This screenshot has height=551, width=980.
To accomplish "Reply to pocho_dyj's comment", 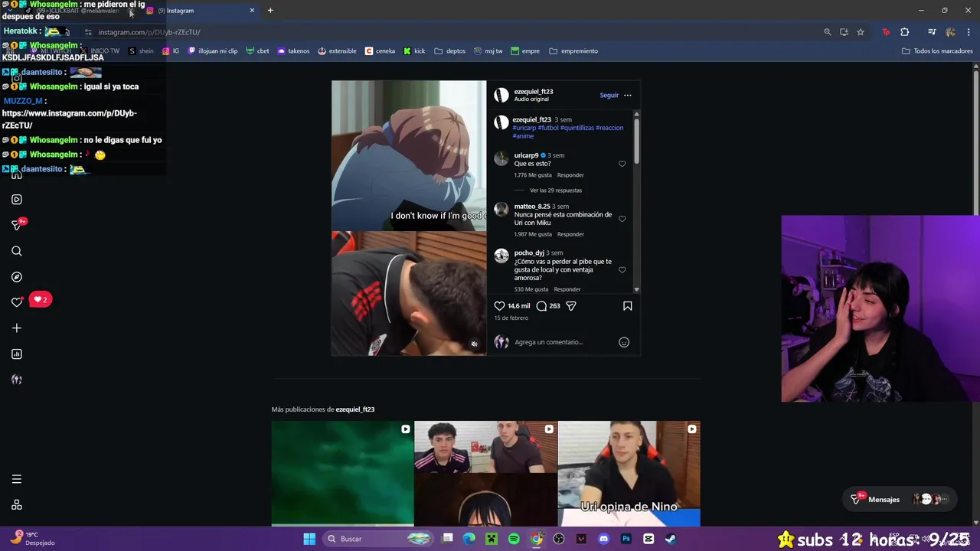I will click(x=567, y=289).
